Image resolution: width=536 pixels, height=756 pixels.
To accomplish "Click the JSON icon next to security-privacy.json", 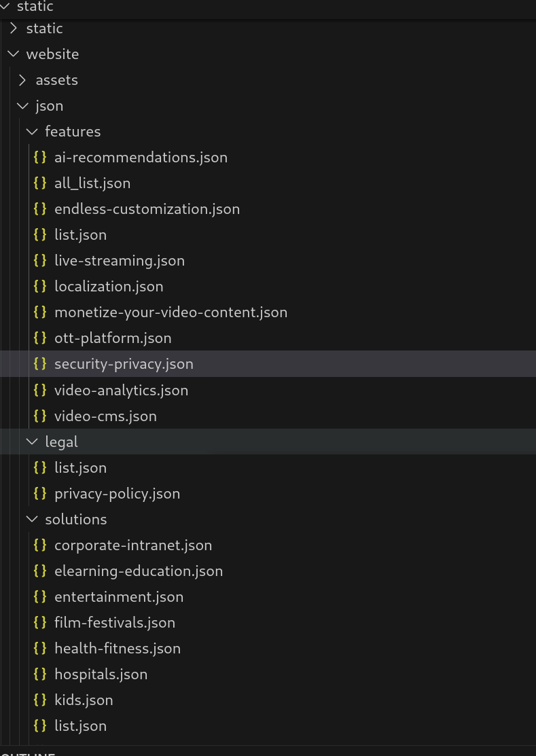I will point(40,363).
